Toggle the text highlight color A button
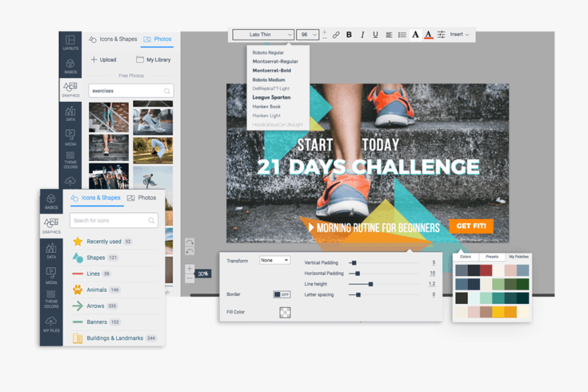The width and height of the screenshot is (588, 392). pos(415,35)
